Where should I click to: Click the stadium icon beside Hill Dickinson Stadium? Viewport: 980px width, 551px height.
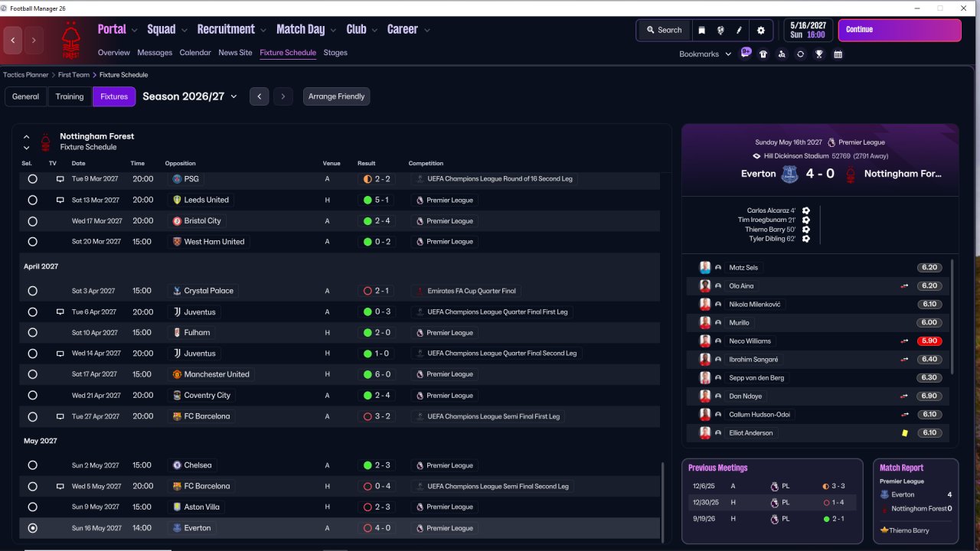pos(756,156)
